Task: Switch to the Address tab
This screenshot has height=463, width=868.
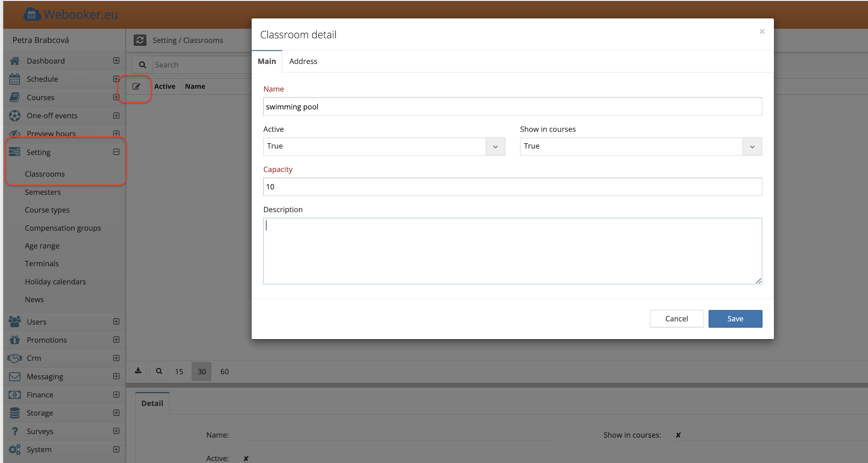Action: pos(303,61)
